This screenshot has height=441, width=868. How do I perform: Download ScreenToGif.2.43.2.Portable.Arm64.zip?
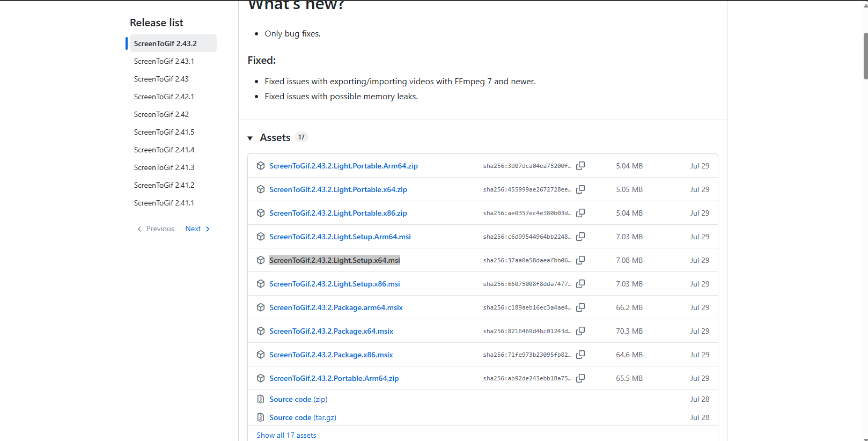coord(334,378)
